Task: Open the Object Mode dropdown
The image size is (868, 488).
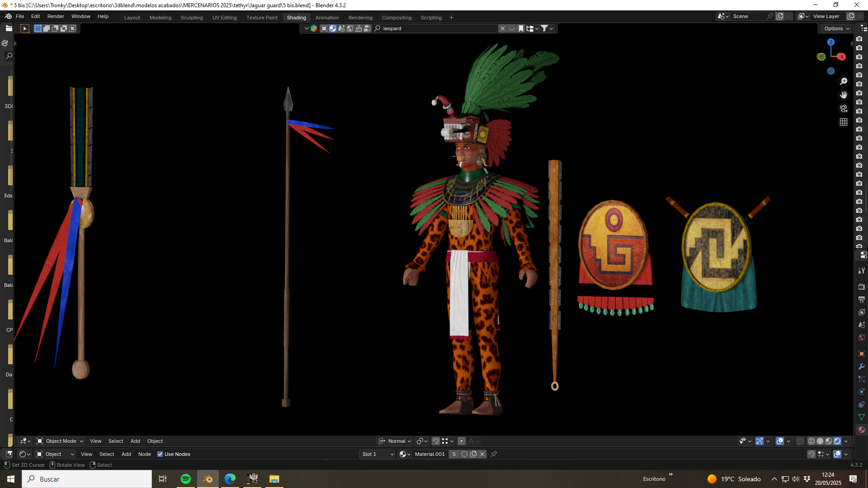Action: coord(60,441)
